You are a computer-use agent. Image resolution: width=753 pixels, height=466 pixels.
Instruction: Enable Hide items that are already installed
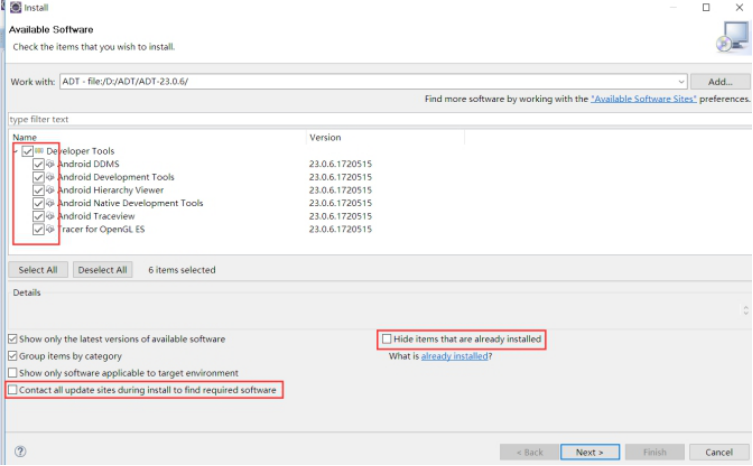pyautogui.click(x=387, y=339)
